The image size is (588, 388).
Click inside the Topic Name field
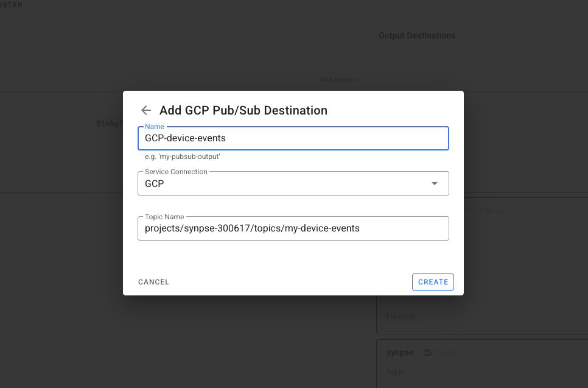click(293, 228)
